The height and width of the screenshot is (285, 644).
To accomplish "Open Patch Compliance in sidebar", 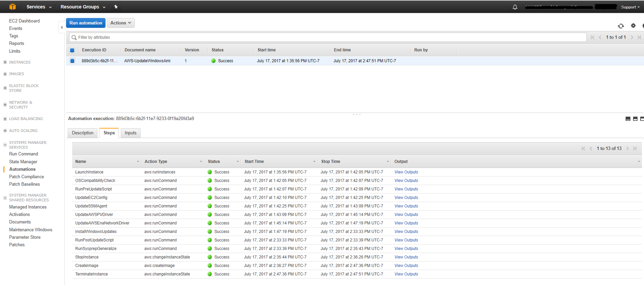I will click(27, 177).
